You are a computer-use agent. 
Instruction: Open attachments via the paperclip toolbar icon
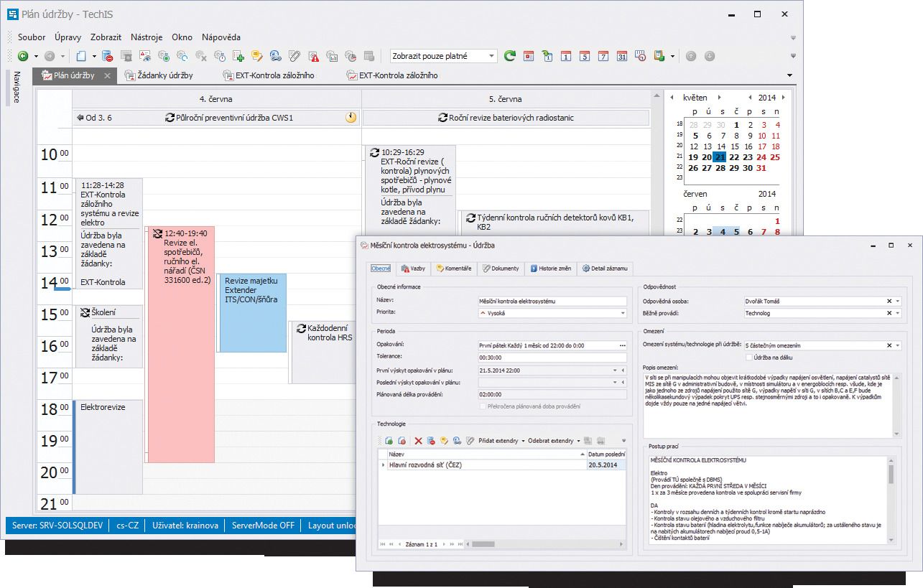click(294, 56)
